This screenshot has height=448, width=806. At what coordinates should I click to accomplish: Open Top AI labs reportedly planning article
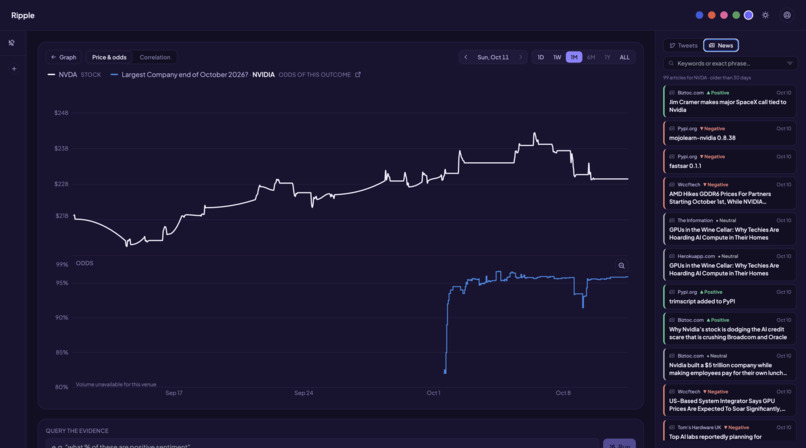(730, 433)
